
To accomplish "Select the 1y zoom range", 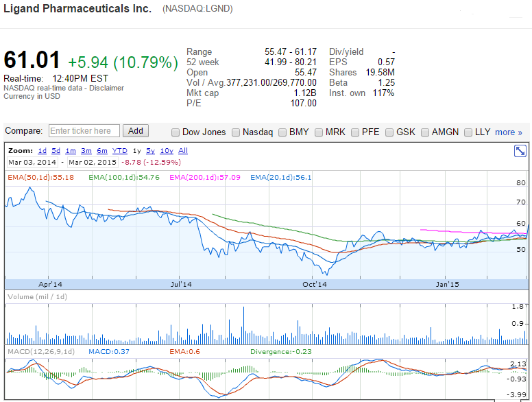I will tap(136, 151).
